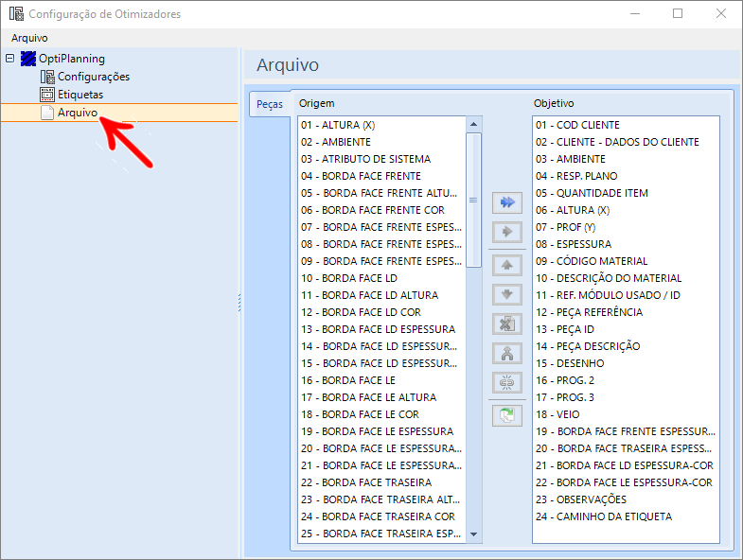The image size is (743, 560).
Task: Click the move down arrow button
Action: 507,295
